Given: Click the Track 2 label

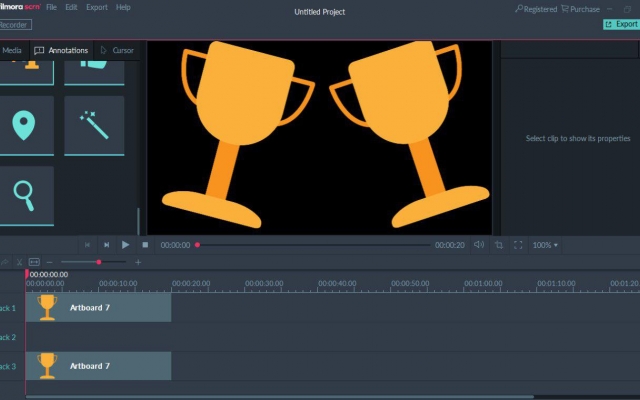Looking at the screenshot, I should 8,337.
